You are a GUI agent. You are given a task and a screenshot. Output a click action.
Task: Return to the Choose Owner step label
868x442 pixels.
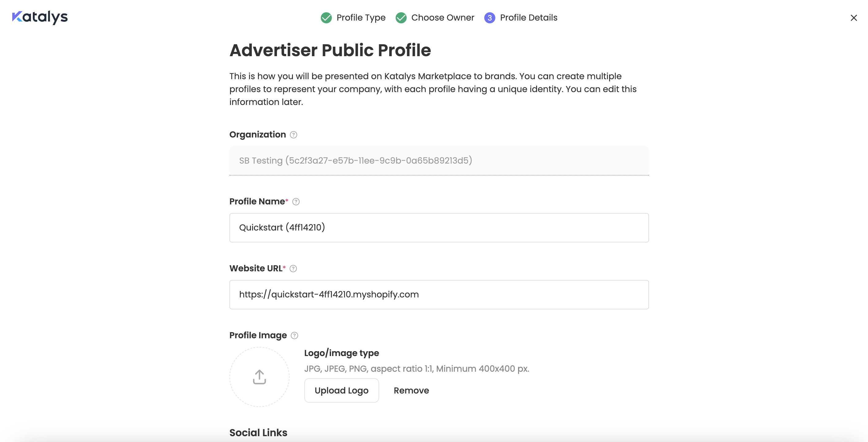click(x=442, y=17)
